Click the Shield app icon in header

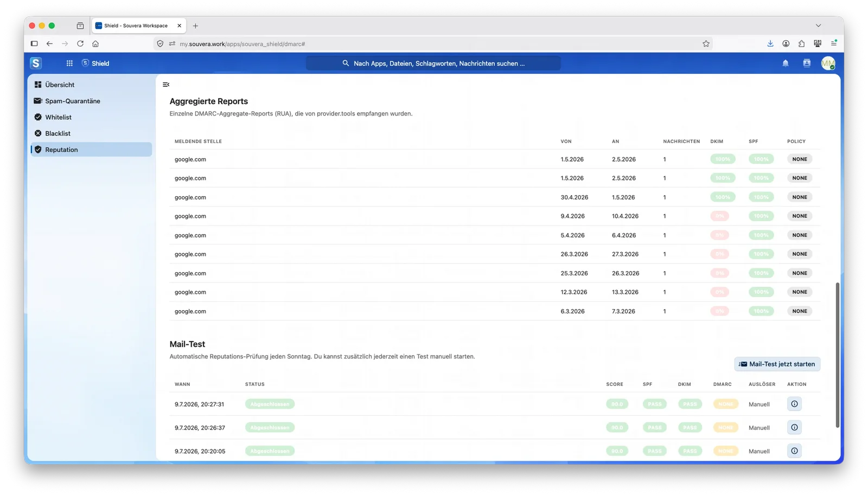point(85,63)
